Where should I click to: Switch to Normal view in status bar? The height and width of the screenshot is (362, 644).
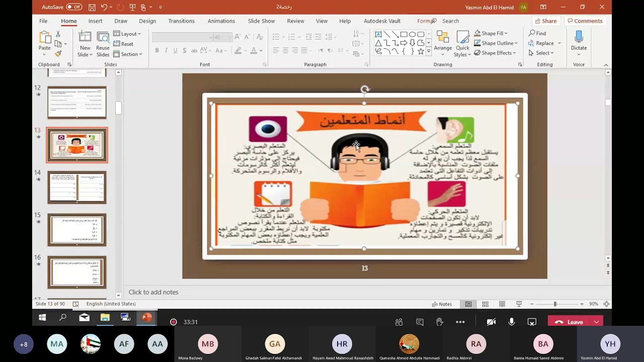468,304
